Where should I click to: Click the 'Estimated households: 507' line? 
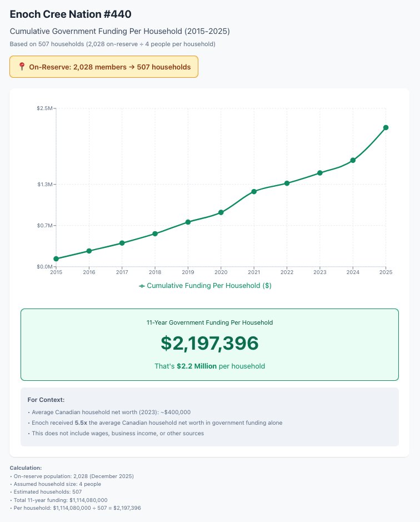(46, 492)
